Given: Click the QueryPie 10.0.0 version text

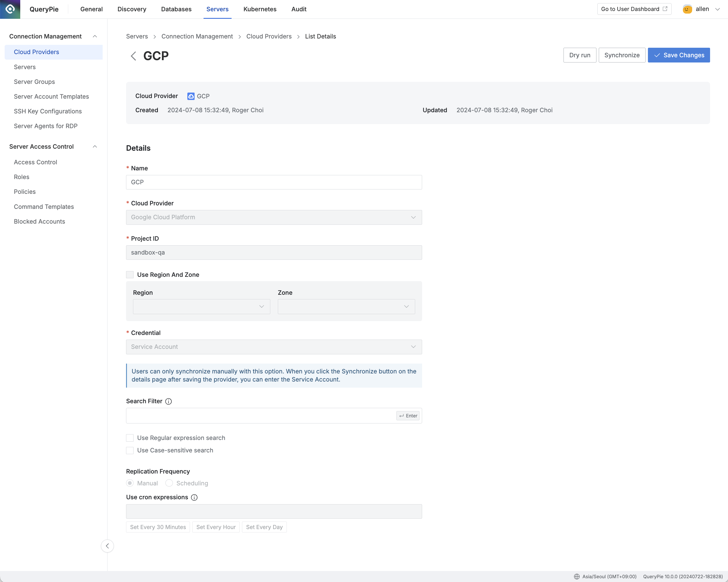Looking at the screenshot, I should [683, 577].
